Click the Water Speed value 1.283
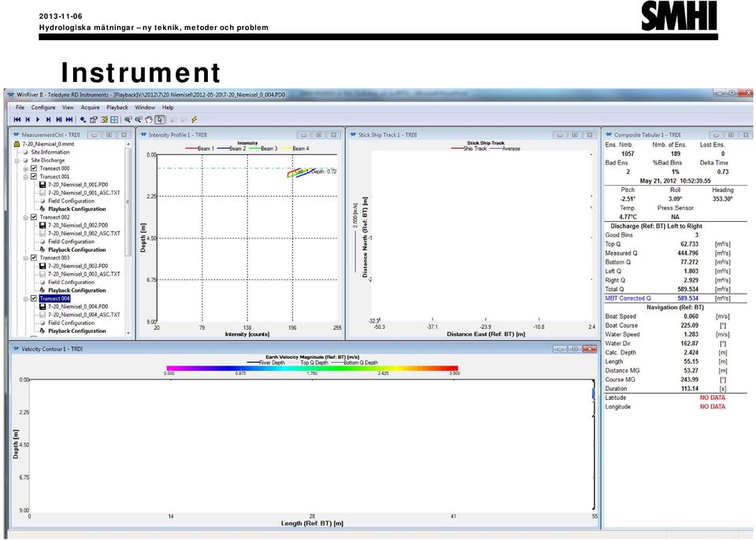This screenshot has width=756, height=540. (x=691, y=335)
